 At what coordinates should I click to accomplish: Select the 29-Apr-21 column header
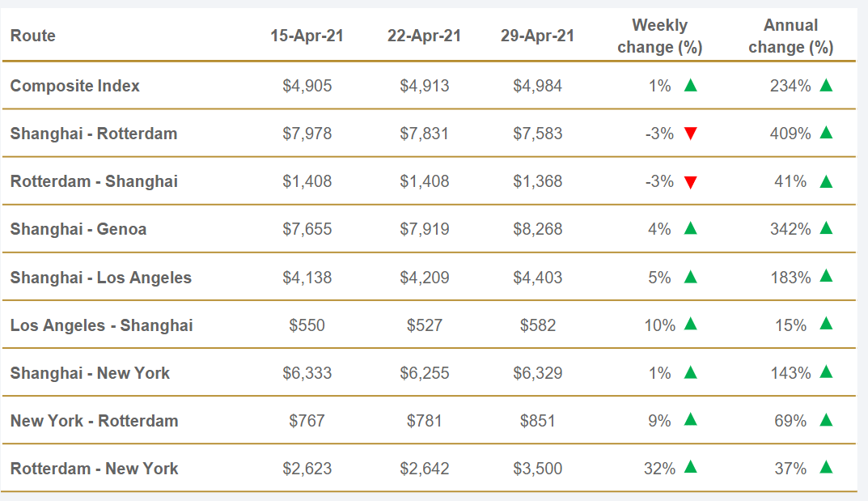(537, 36)
